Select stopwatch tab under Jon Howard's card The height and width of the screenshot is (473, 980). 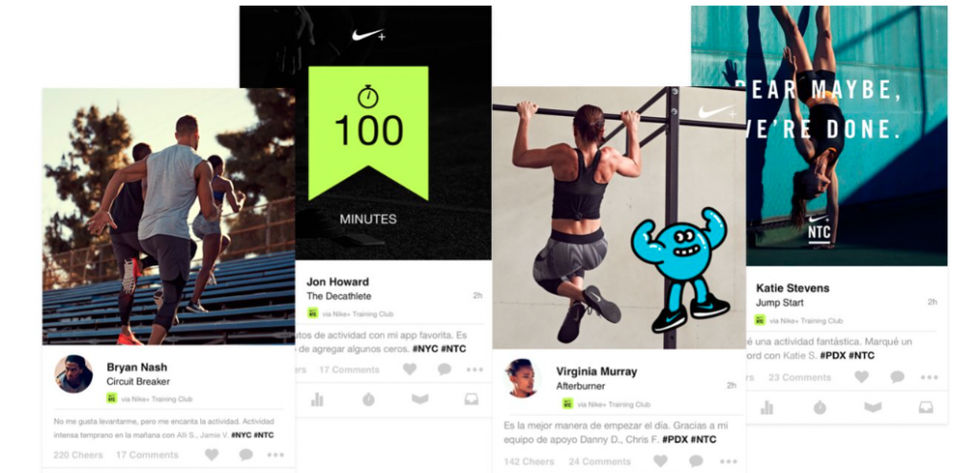(368, 399)
